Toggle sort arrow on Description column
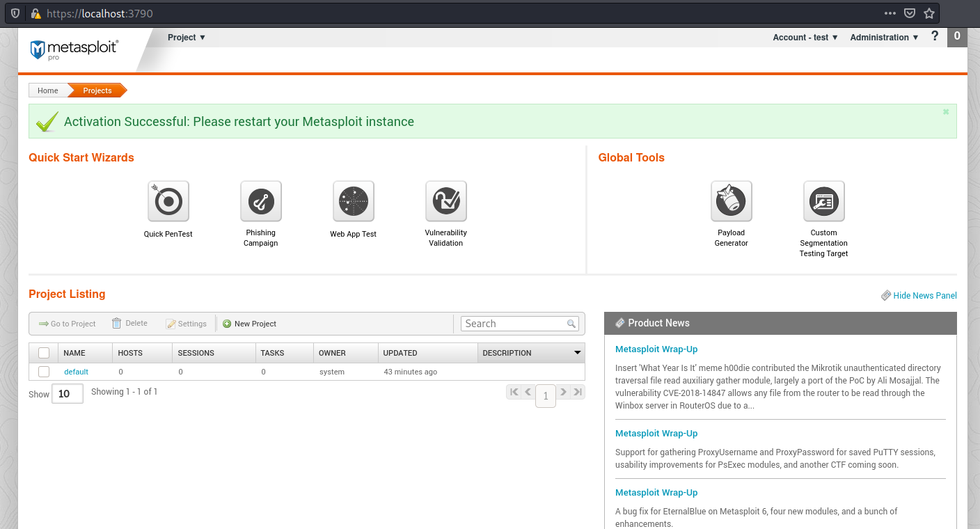 tap(577, 353)
